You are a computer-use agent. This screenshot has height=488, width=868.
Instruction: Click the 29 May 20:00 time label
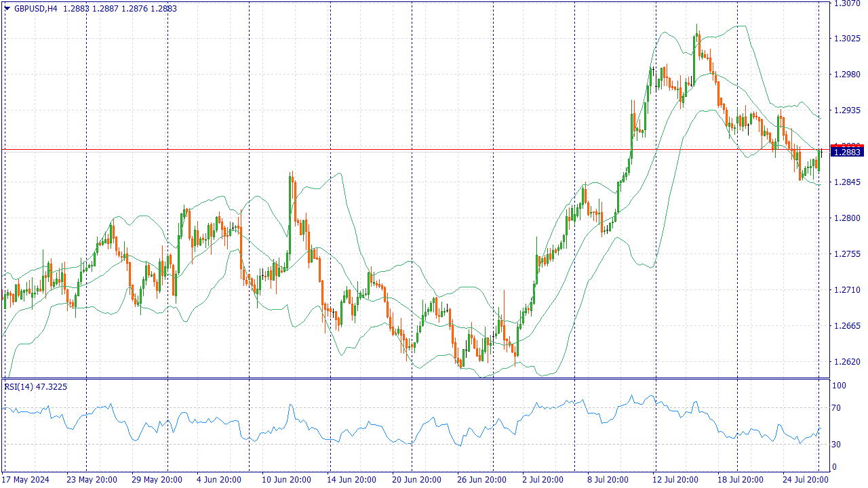157,480
